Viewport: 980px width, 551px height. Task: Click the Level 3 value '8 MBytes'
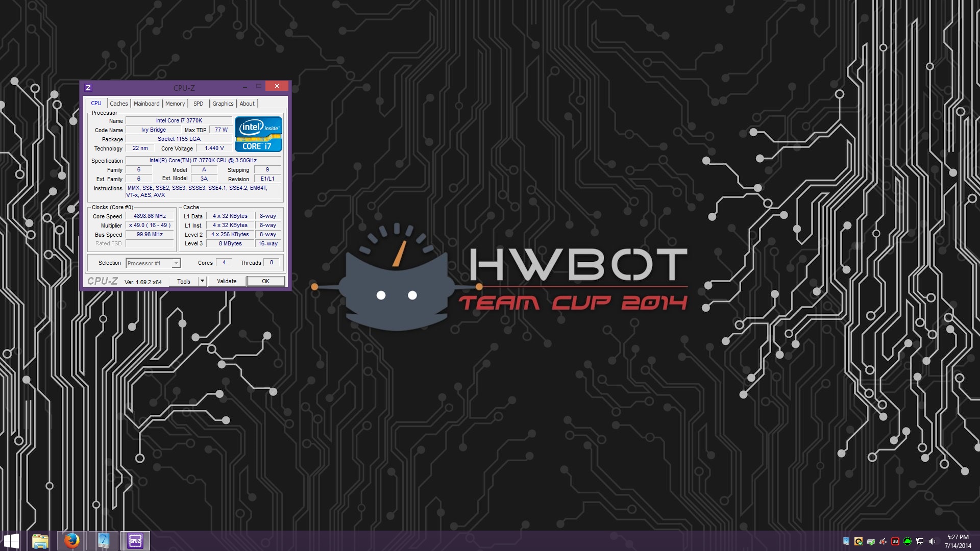pos(230,244)
